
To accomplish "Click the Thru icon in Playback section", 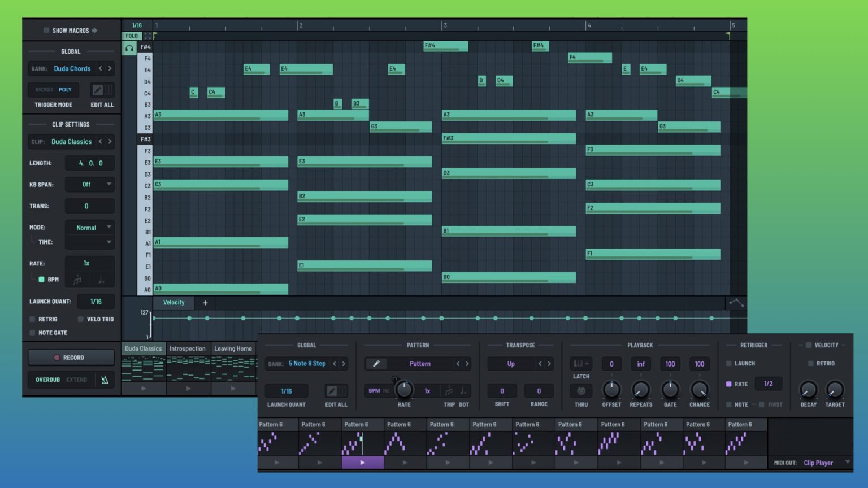I will point(580,391).
